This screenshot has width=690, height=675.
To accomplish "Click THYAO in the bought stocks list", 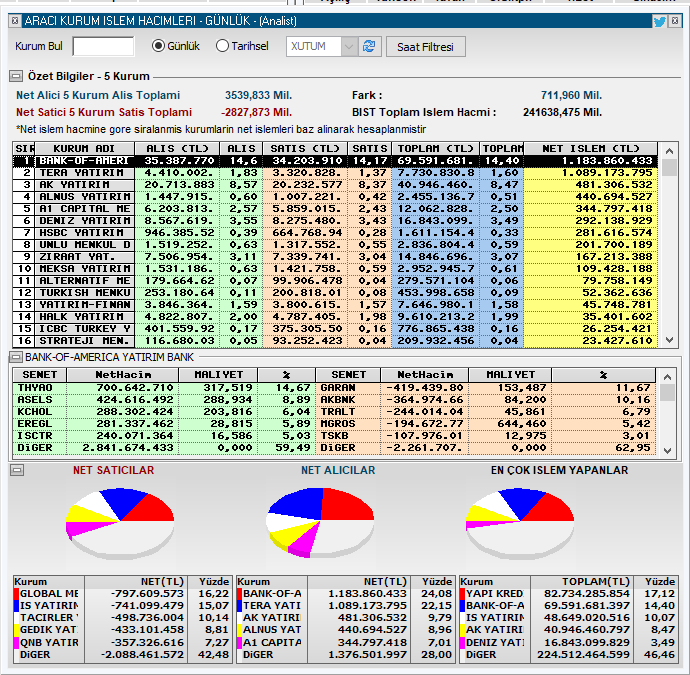I will click(x=35, y=388).
